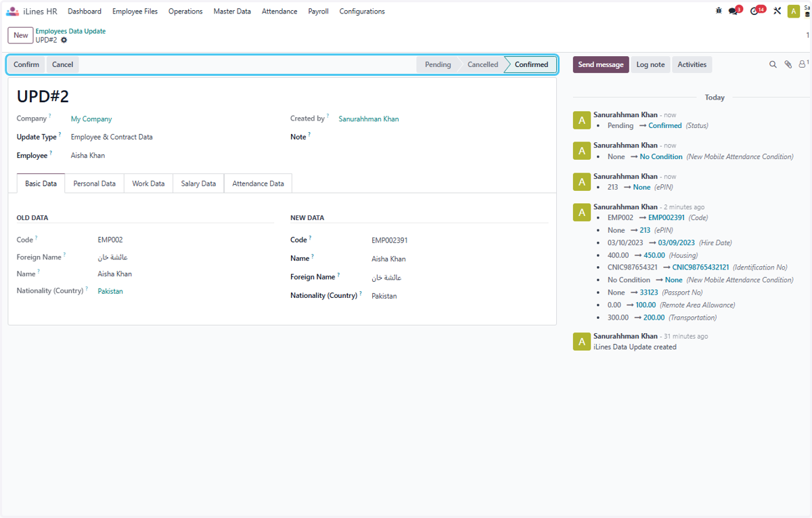The image size is (812, 518).
Task: Click Passport No value 33123 in chatter
Action: click(649, 293)
